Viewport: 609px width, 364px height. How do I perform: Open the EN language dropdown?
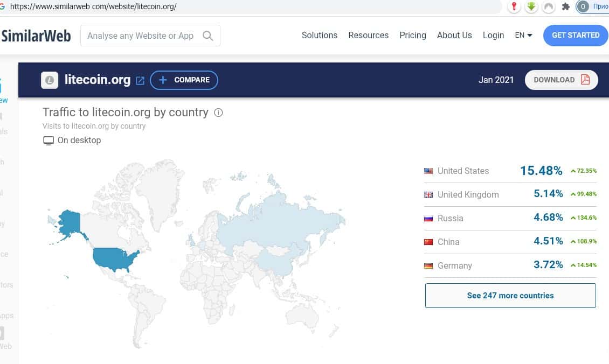point(523,35)
